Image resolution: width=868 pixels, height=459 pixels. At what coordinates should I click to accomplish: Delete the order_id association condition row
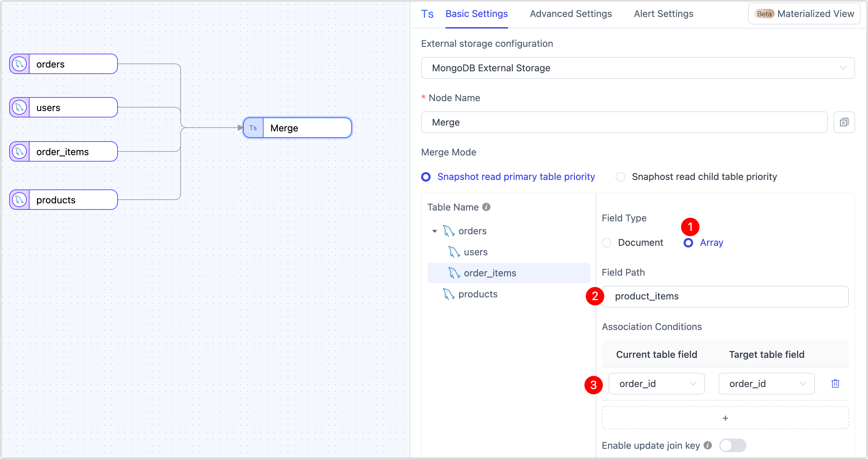(835, 384)
